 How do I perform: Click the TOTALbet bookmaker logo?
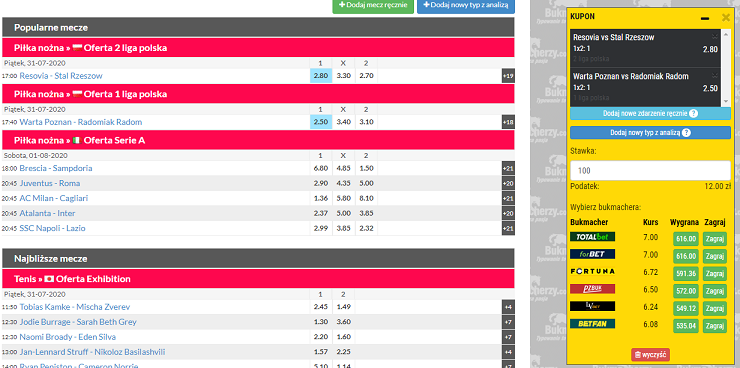[592, 237]
